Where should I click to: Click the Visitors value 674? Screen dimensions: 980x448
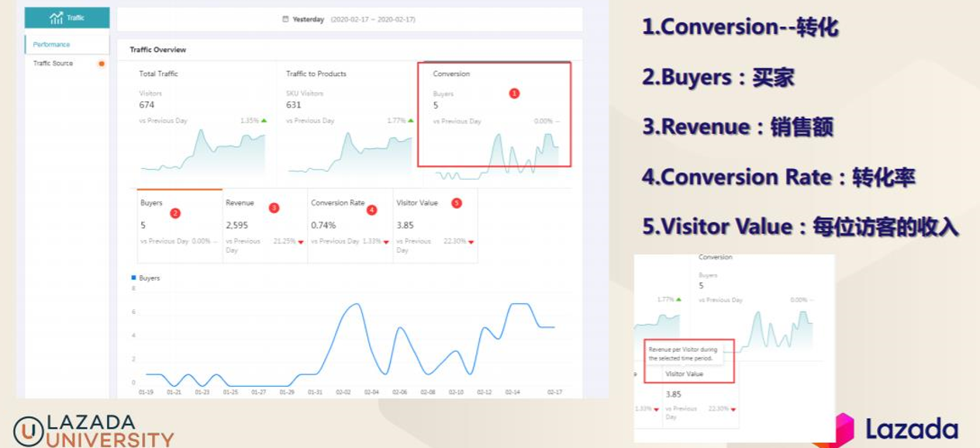click(147, 105)
